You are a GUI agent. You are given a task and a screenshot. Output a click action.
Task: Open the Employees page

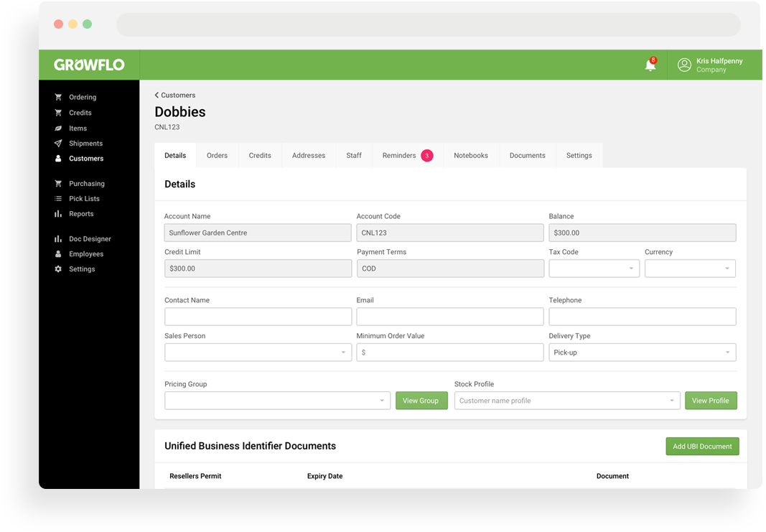point(85,253)
